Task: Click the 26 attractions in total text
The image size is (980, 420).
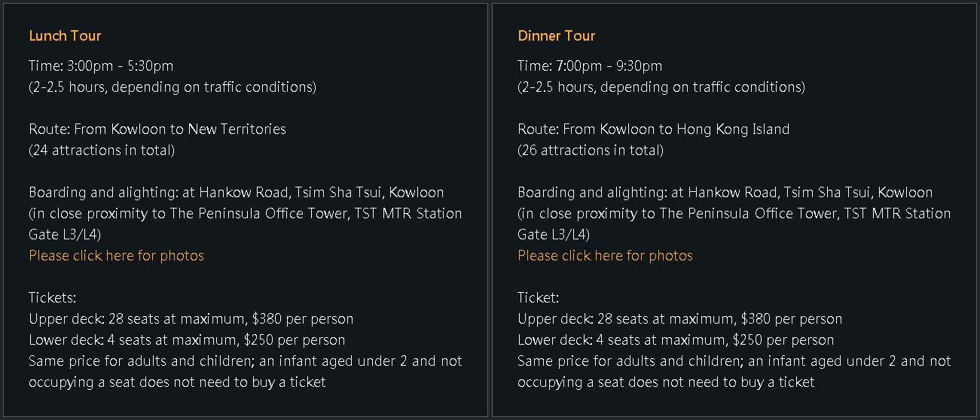Action: 591,150
